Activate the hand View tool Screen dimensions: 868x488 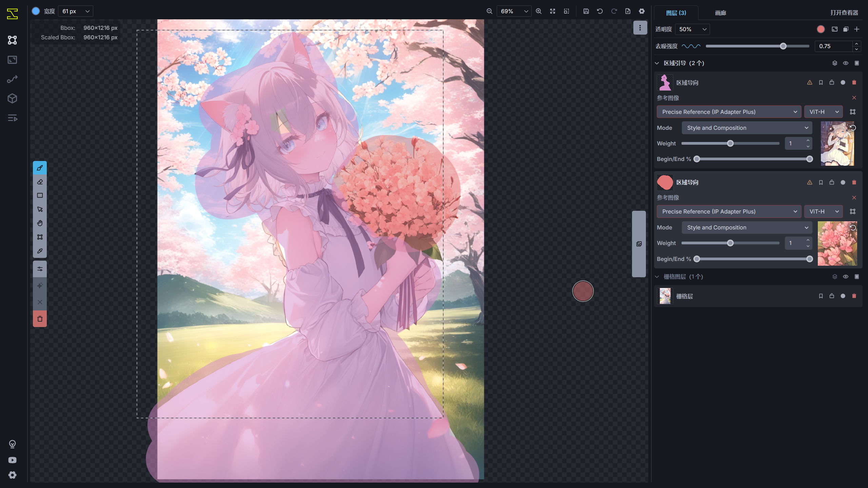(x=40, y=223)
